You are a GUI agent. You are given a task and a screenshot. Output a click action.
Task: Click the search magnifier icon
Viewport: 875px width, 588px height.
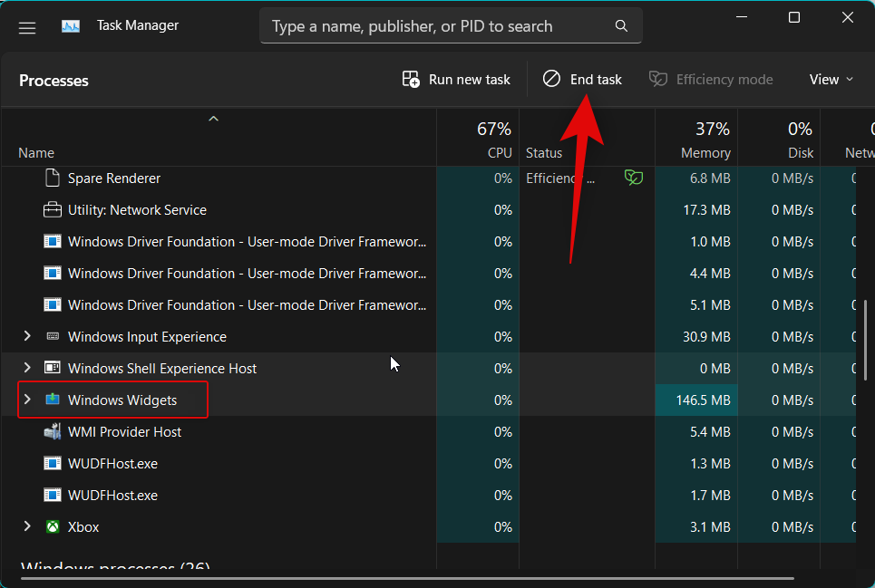621,25
